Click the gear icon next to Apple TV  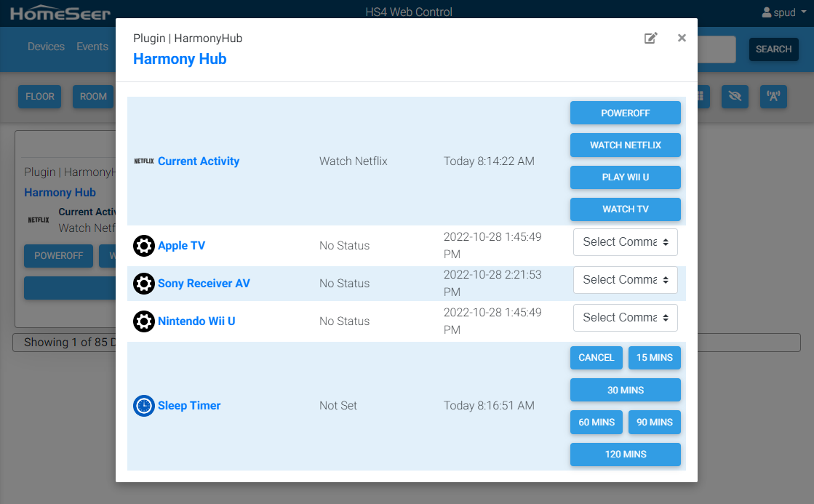[x=144, y=246]
